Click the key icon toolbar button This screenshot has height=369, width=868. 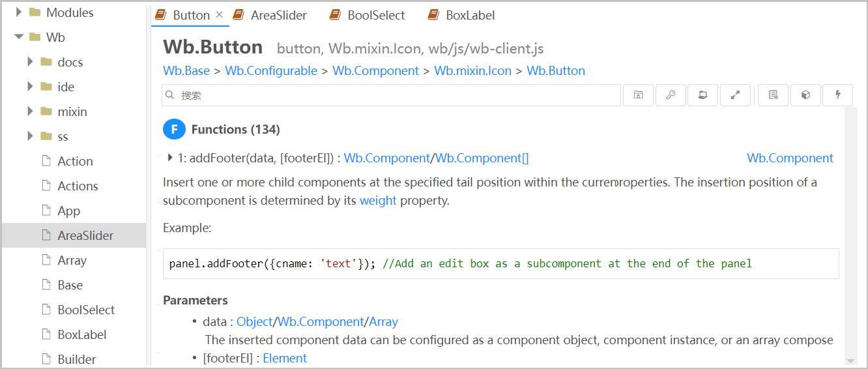pos(671,95)
